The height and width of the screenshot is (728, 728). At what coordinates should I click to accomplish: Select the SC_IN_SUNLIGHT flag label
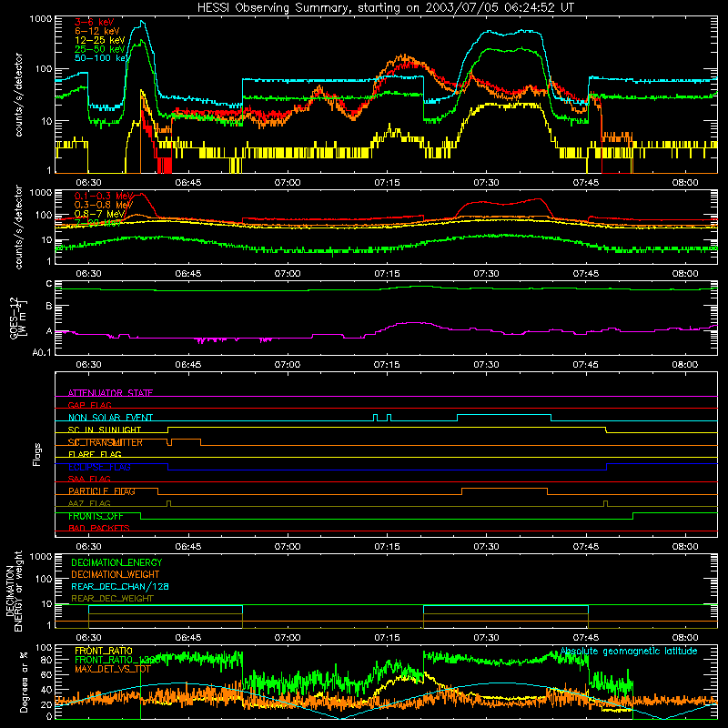pos(105,430)
